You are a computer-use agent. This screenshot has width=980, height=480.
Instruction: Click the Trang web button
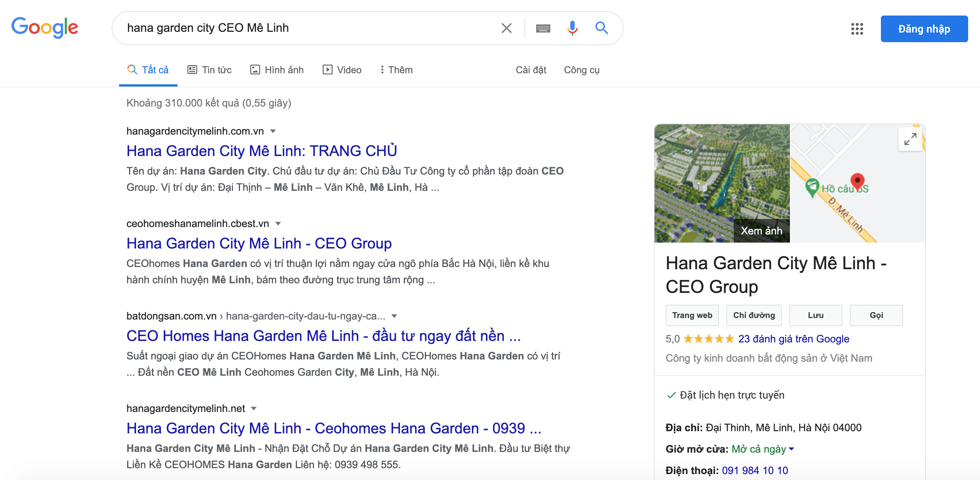[692, 315]
